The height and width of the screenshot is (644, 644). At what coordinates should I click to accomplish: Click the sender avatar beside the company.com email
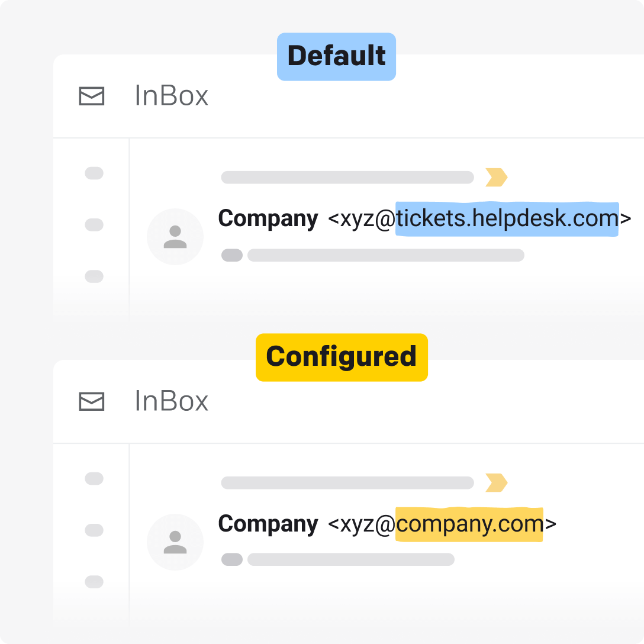pyautogui.click(x=175, y=542)
